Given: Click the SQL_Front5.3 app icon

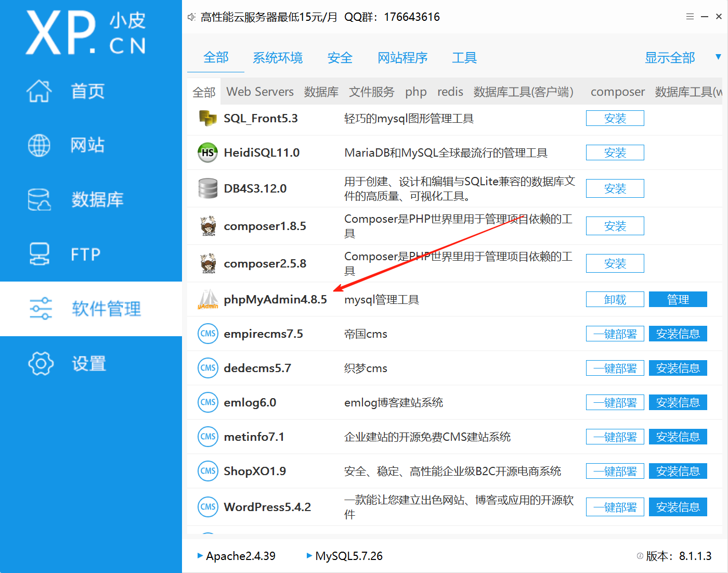Looking at the screenshot, I should click(208, 118).
